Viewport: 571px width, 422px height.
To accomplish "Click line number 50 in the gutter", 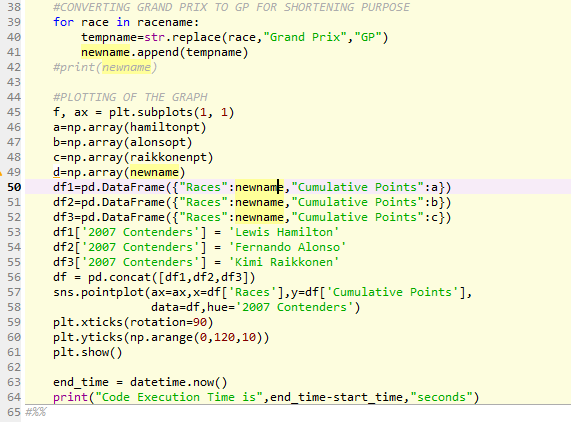I will [14, 187].
